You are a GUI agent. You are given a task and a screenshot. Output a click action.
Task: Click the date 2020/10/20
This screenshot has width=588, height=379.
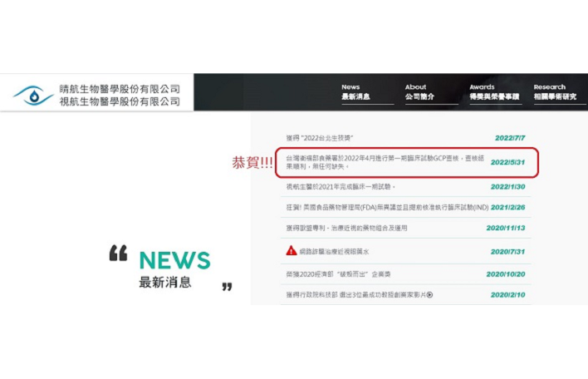[x=506, y=274]
